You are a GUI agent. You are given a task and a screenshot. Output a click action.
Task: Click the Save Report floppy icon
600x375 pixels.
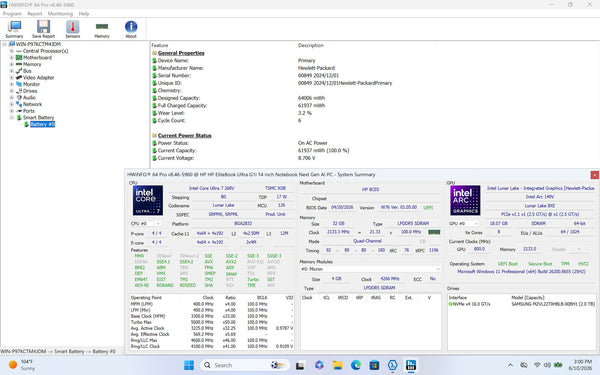tap(43, 29)
